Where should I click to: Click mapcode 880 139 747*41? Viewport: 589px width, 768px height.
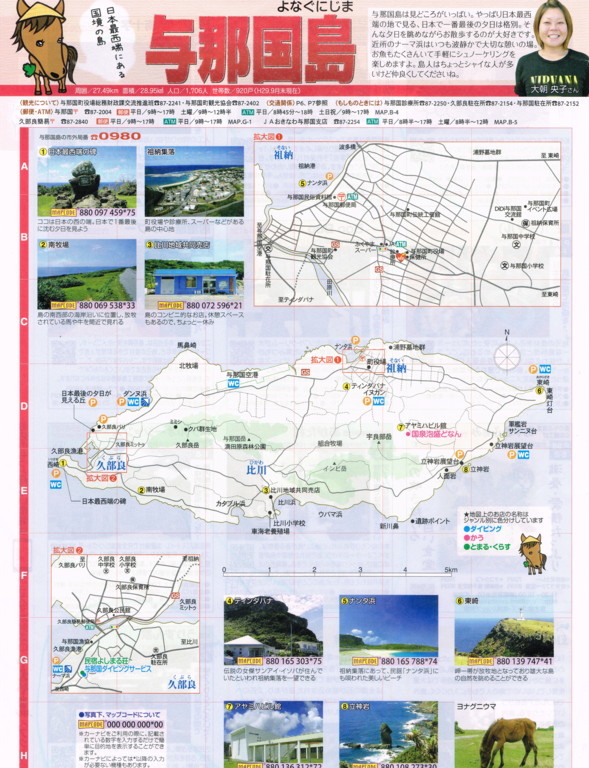coord(525,661)
